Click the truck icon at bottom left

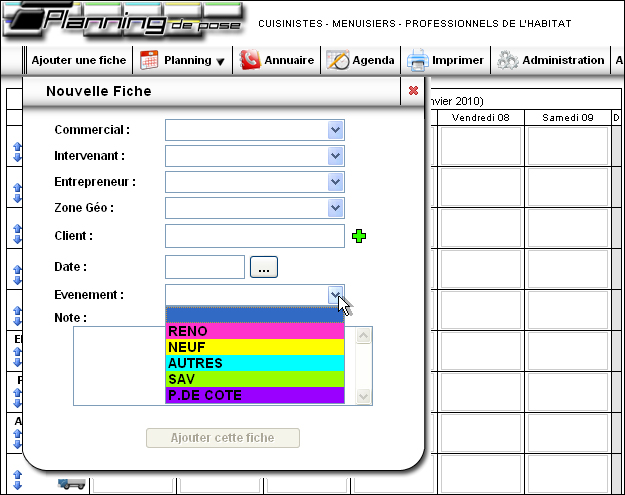70,484
